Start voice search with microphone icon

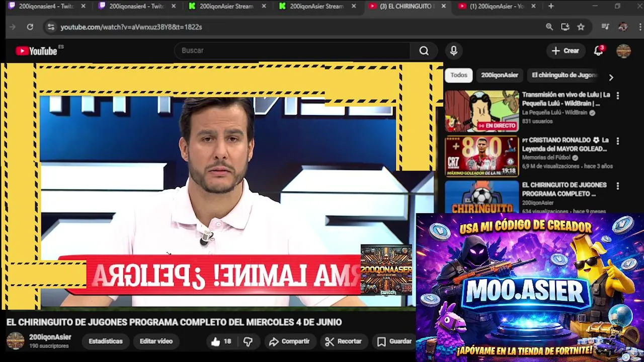[x=454, y=51]
